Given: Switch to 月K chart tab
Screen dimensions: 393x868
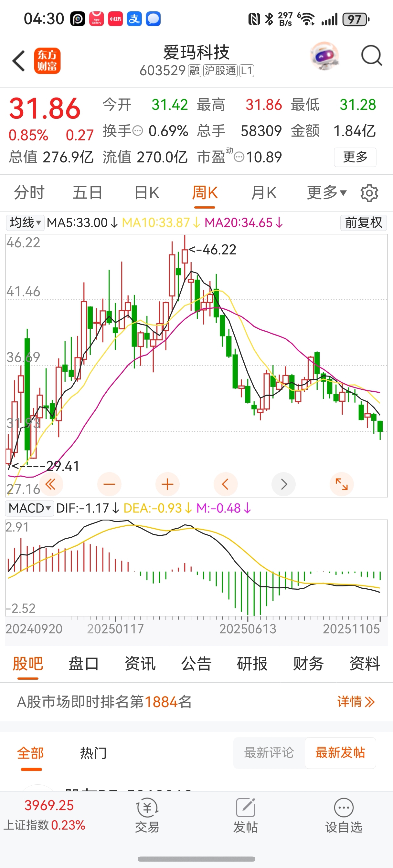Looking at the screenshot, I should 264,193.
